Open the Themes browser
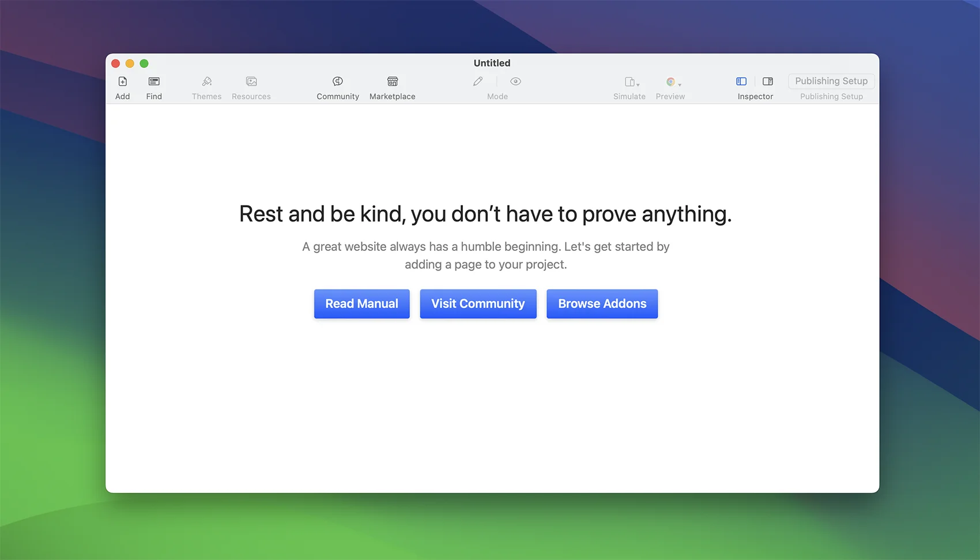 [207, 82]
